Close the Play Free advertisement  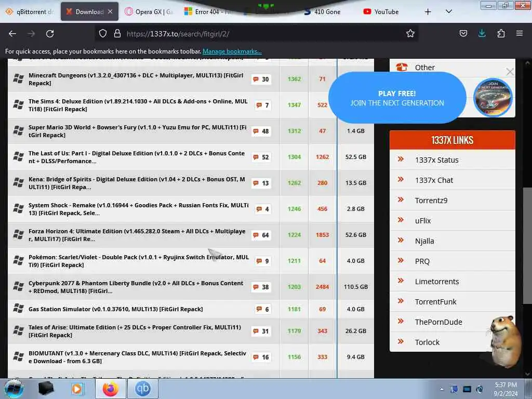point(510,72)
